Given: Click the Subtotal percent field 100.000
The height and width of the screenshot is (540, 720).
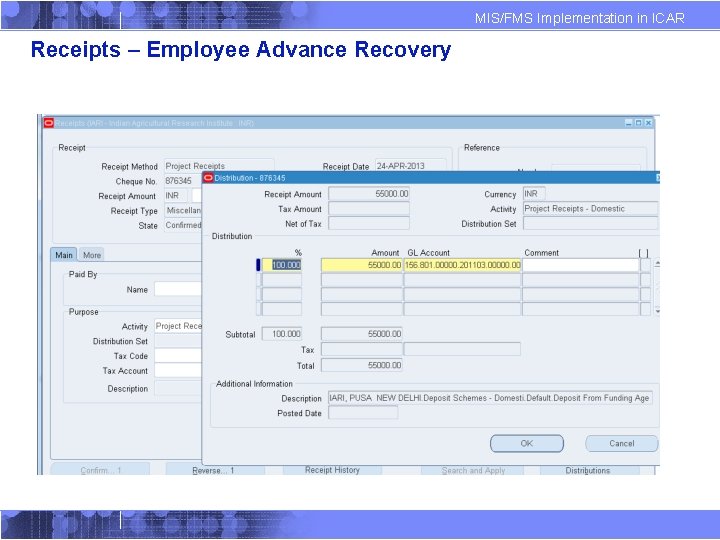Looking at the screenshot, I should point(282,334).
